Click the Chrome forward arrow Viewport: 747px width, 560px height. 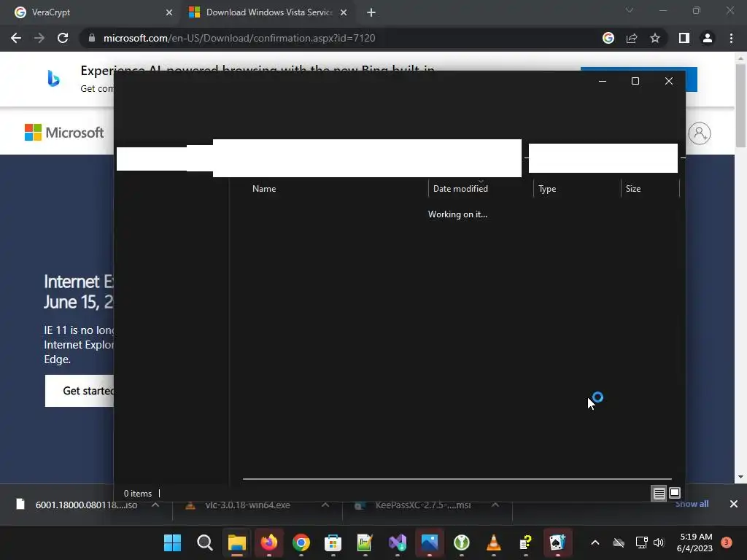[39, 38]
